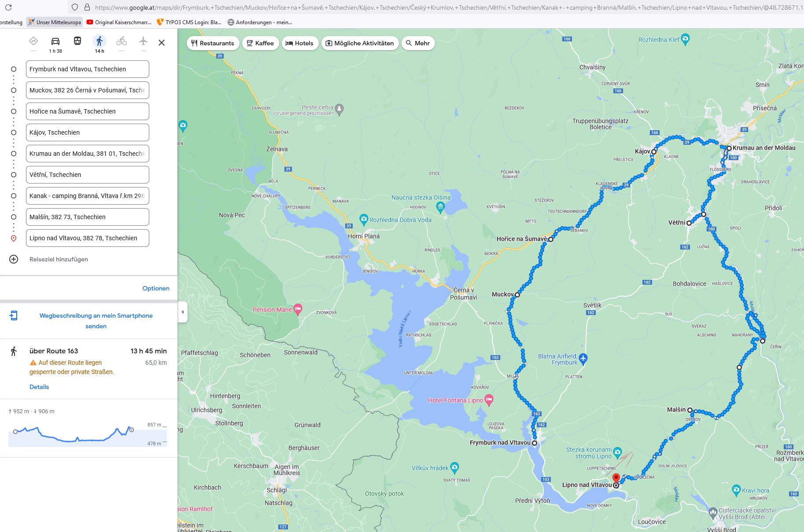Open route 'Optionen'
The image size is (804, 532).
click(x=156, y=288)
